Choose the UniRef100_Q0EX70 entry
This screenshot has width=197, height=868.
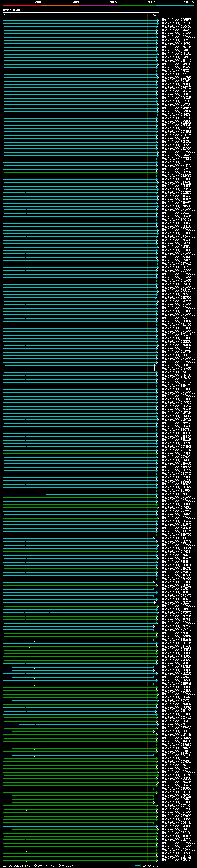177,603
